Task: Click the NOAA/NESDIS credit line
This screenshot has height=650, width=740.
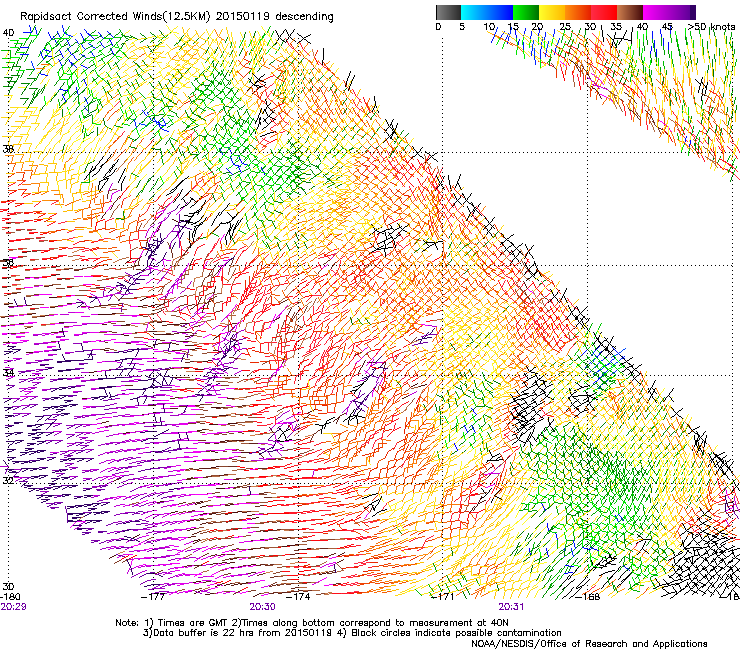Action: point(589,644)
